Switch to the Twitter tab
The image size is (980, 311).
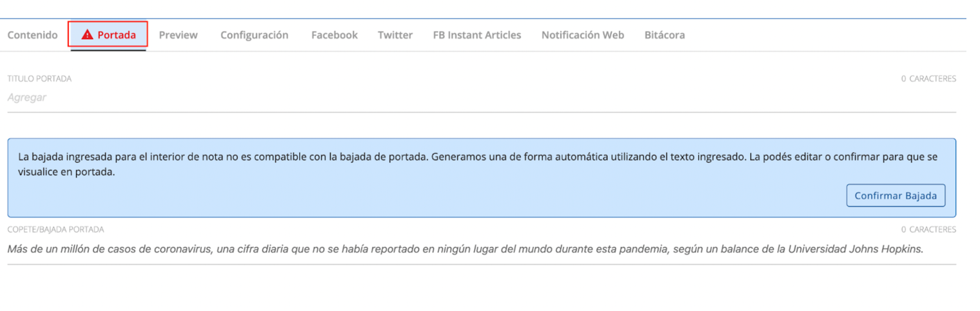point(395,35)
